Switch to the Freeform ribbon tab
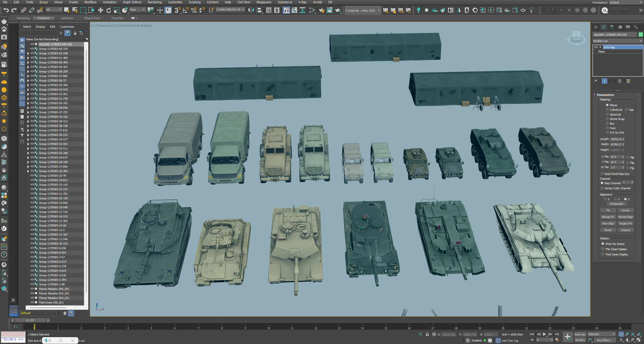The width and height of the screenshot is (644, 344). point(44,18)
